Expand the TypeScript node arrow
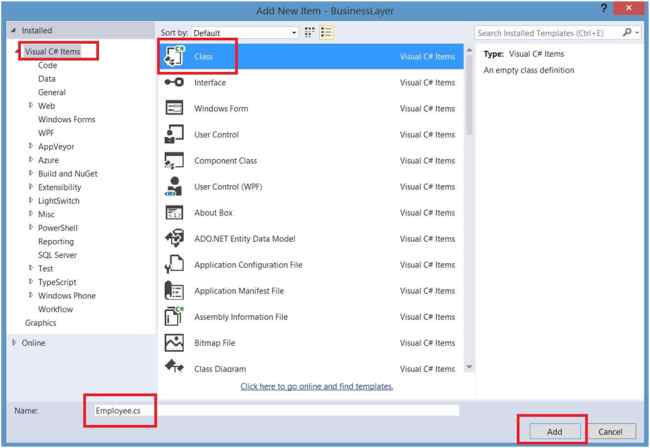 pyautogui.click(x=31, y=281)
